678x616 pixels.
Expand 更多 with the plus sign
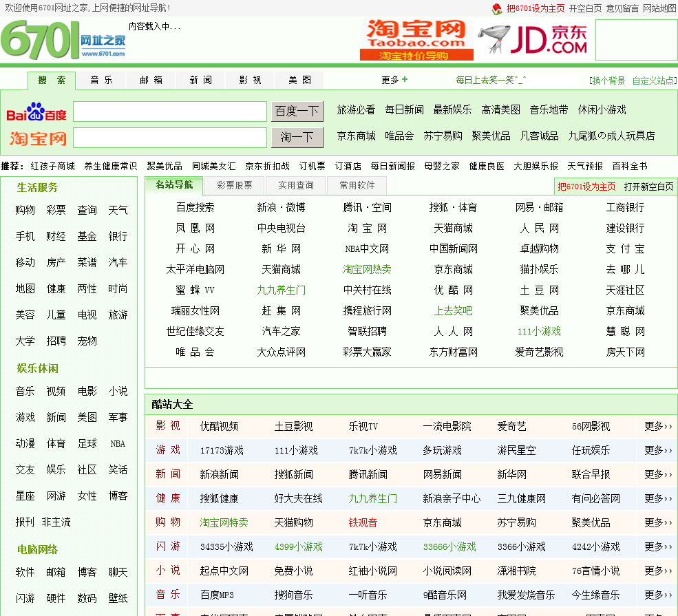click(x=394, y=80)
